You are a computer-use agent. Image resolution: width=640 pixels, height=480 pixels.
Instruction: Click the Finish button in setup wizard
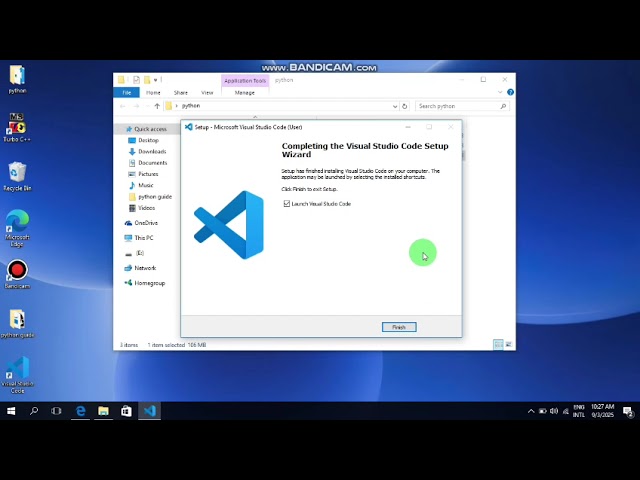(399, 327)
